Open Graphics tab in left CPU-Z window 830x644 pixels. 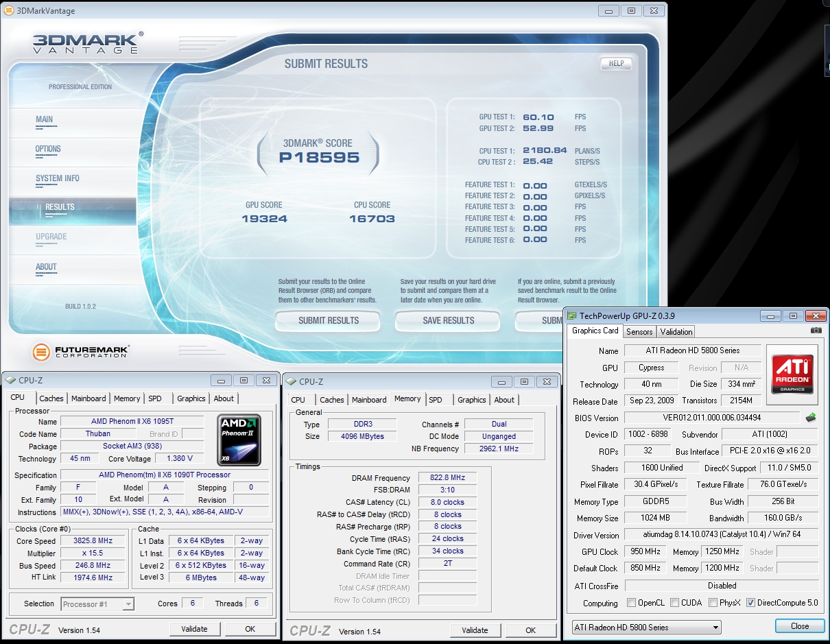(191, 398)
